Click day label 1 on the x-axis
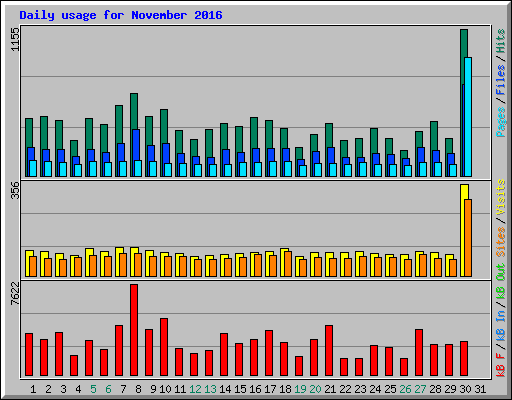Viewport: 512px width, 400px height. click(x=33, y=389)
